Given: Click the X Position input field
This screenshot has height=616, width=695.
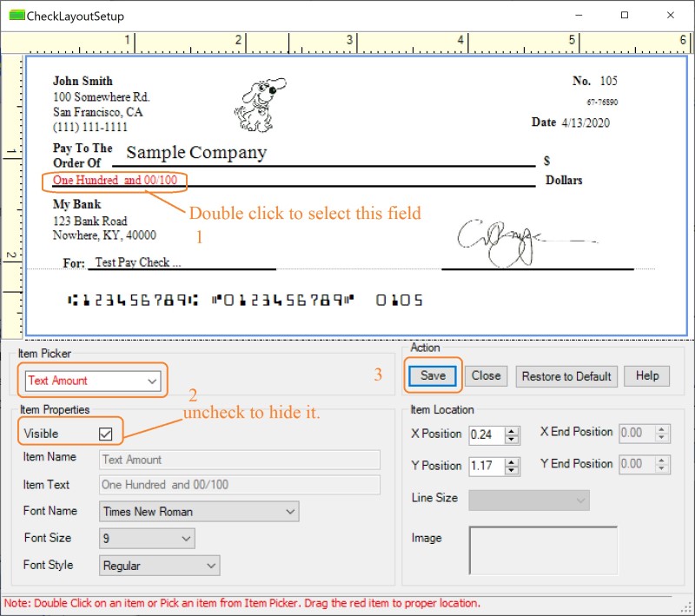Looking at the screenshot, I should pyautogui.click(x=485, y=434).
